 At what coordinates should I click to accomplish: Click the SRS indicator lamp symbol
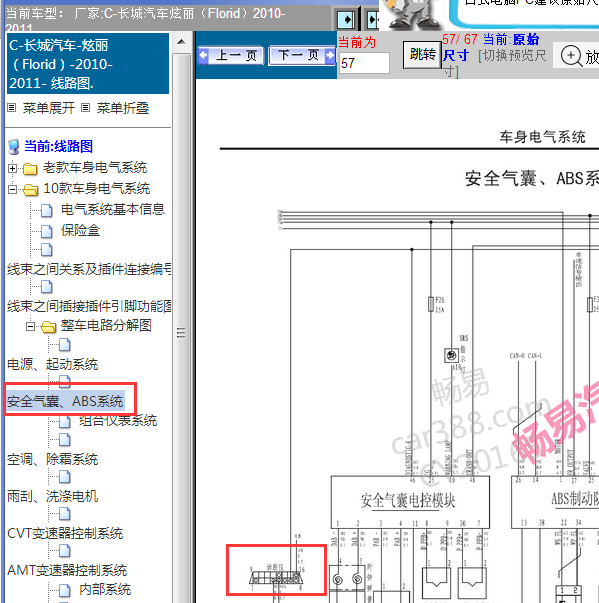pos(451,355)
